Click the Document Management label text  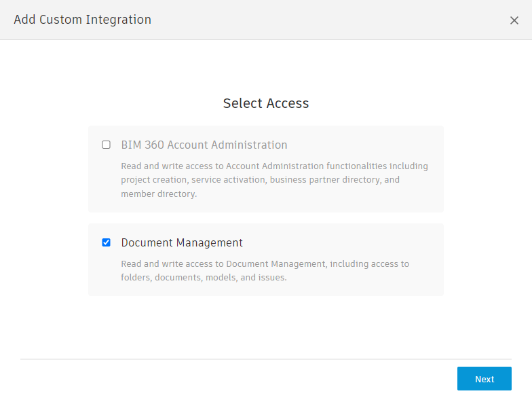click(182, 242)
